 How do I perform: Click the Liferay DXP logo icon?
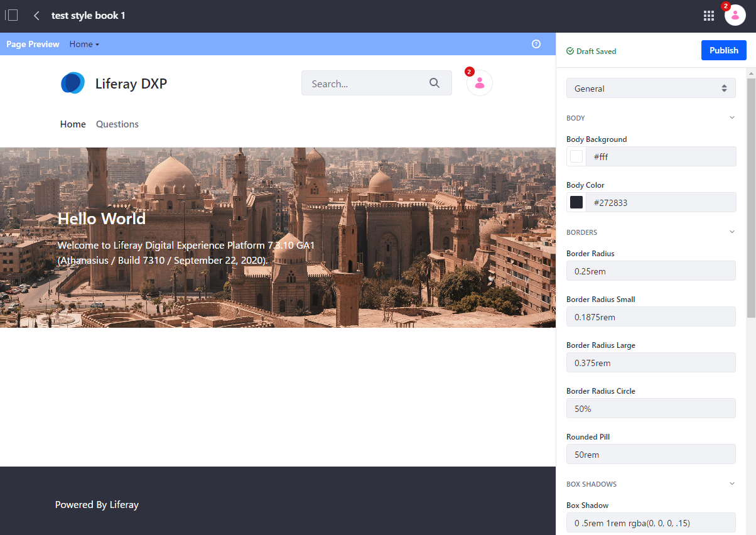[x=73, y=83]
